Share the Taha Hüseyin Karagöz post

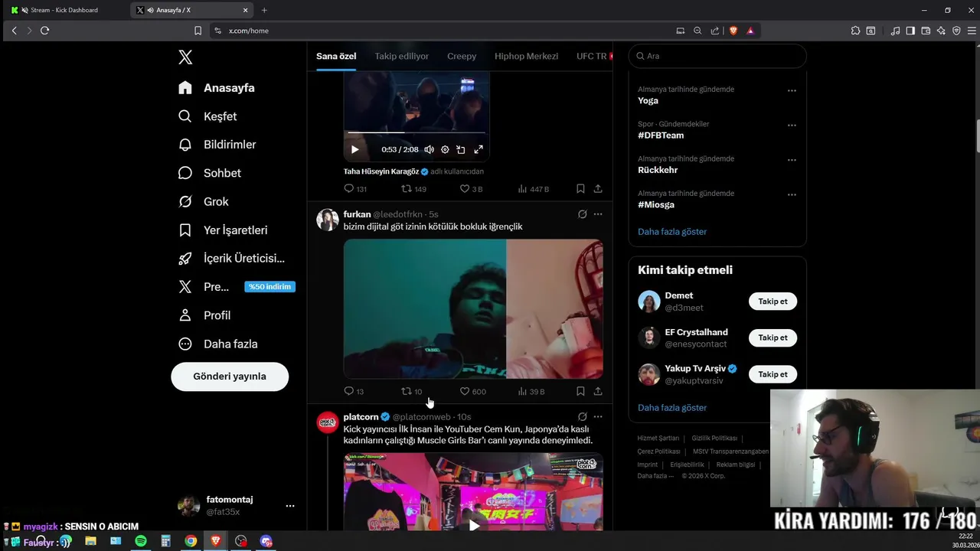coord(598,188)
